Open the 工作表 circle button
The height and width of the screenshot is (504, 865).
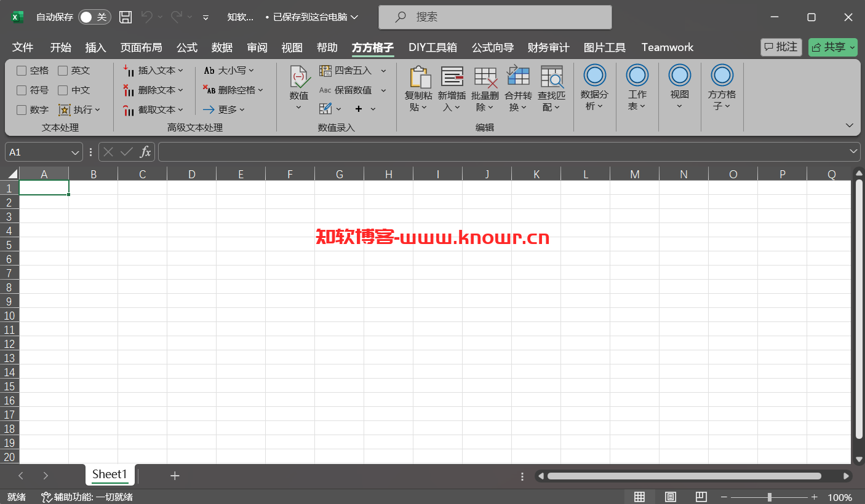coord(637,88)
